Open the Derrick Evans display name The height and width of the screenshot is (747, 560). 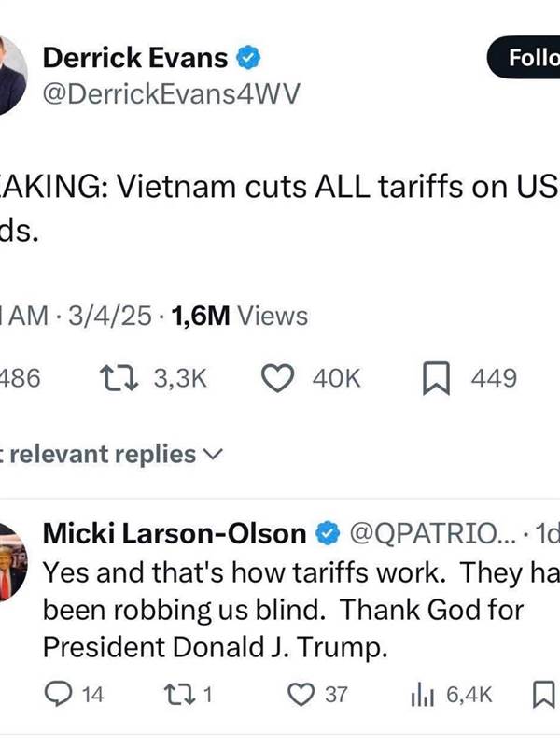pos(135,58)
